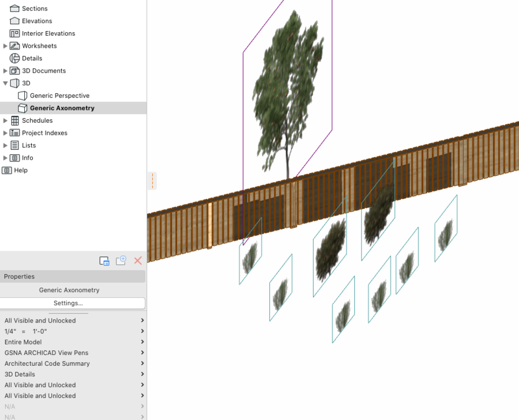The width and height of the screenshot is (519, 420).
Task: Expand the Worksheets tree node
Action: click(x=5, y=46)
